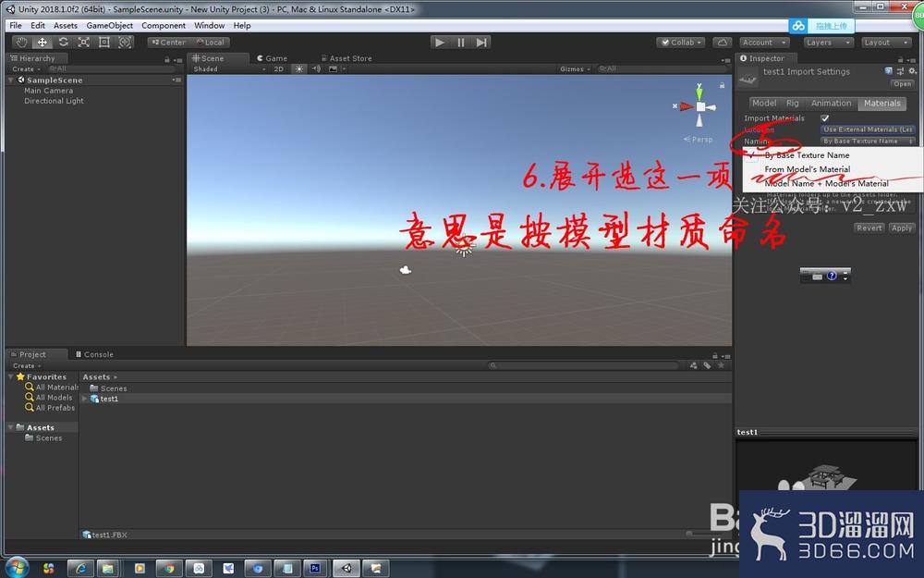Click the Project search field

pos(583,365)
